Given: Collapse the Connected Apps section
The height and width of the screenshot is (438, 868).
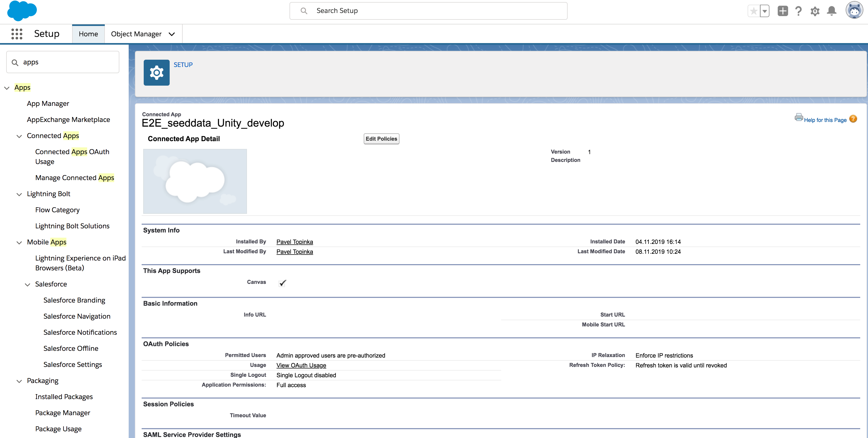Looking at the screenshot, I should coord(19,136).
